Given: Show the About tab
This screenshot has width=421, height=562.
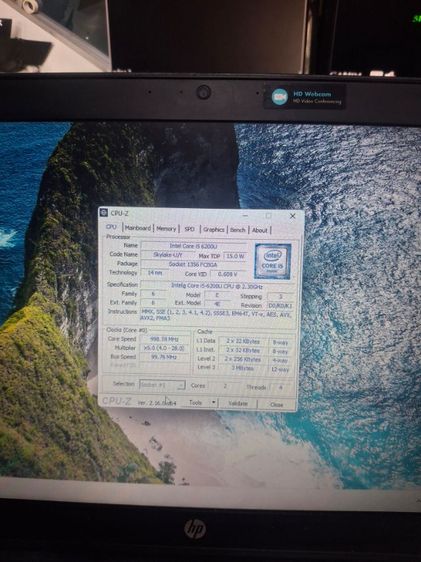Looking at the screenshot, I should 259,230.
